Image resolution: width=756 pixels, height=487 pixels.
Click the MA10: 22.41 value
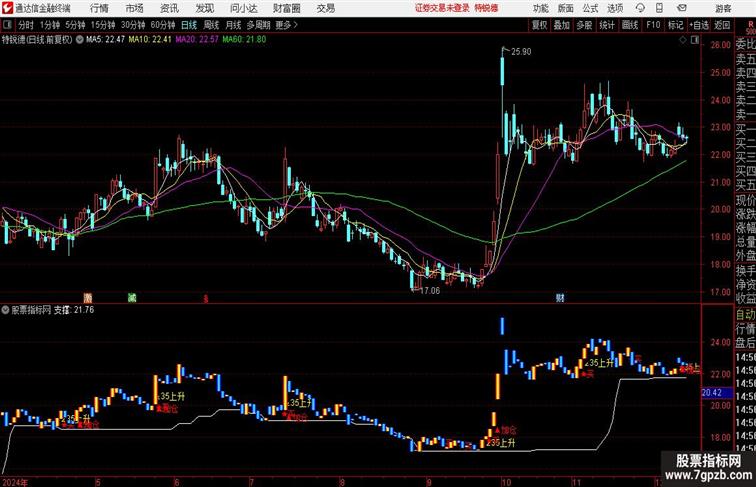[150, 40]
